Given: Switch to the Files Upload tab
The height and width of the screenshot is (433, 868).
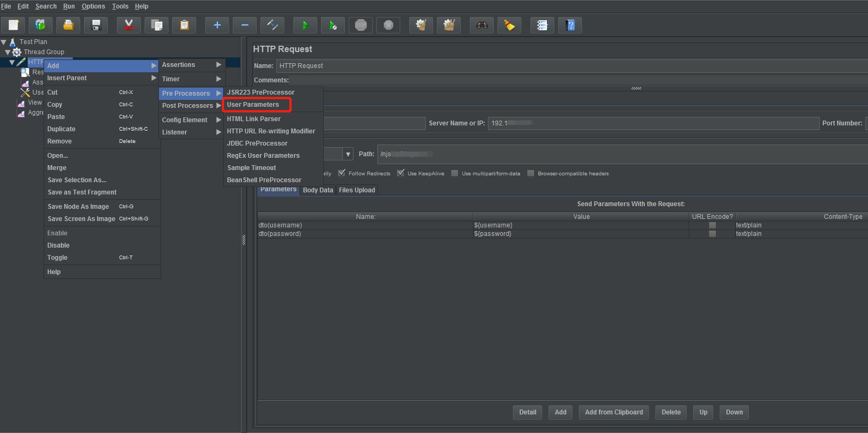Looking at the screenshot, I should (357, 190).
